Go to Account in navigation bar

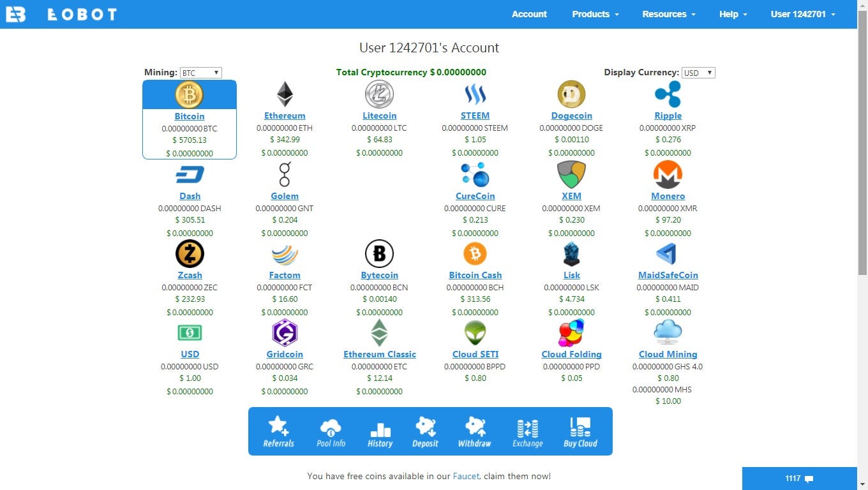pos(529,14)
